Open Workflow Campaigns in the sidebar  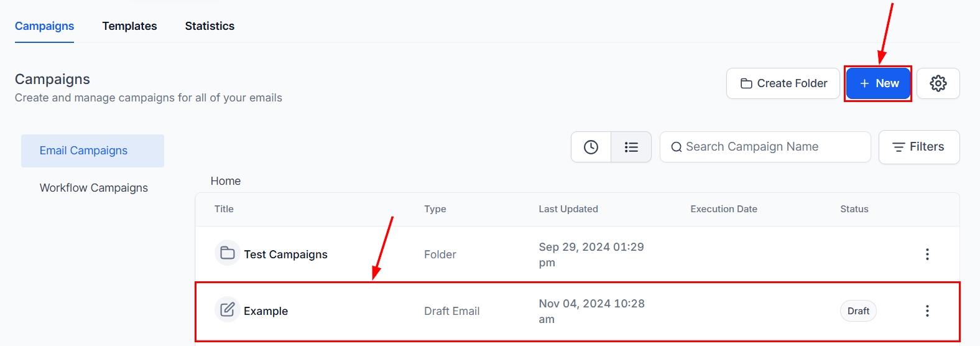click(93, 188)
